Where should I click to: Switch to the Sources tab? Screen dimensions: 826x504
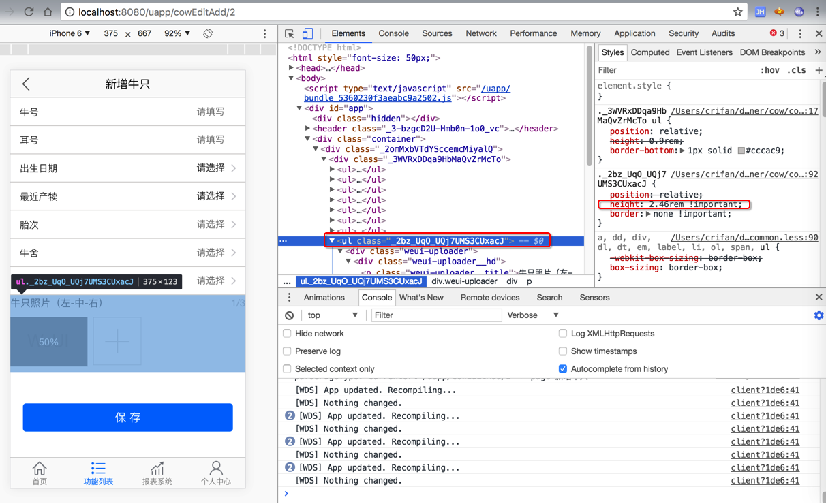tap(437, 33)
